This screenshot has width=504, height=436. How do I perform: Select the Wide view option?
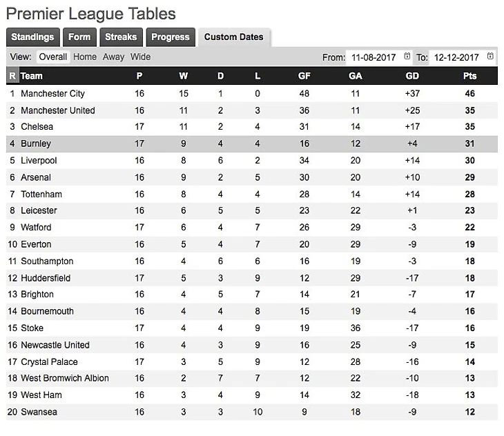(141, 57)
